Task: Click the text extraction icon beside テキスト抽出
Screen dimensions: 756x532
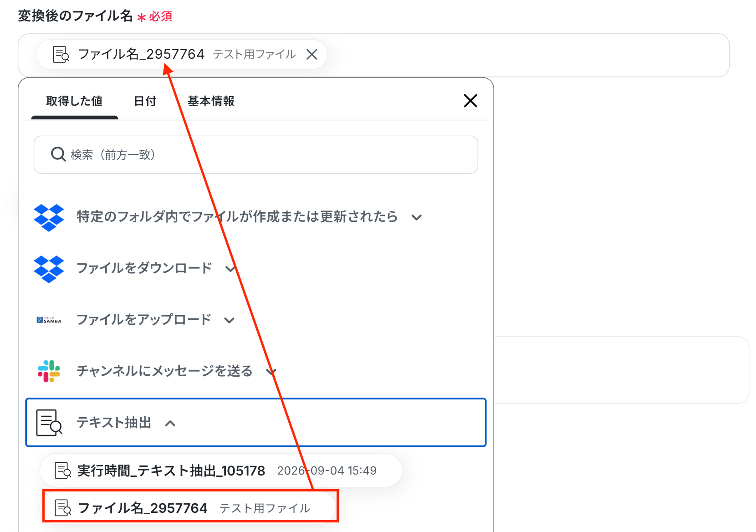Action: [x=49, y=423]
